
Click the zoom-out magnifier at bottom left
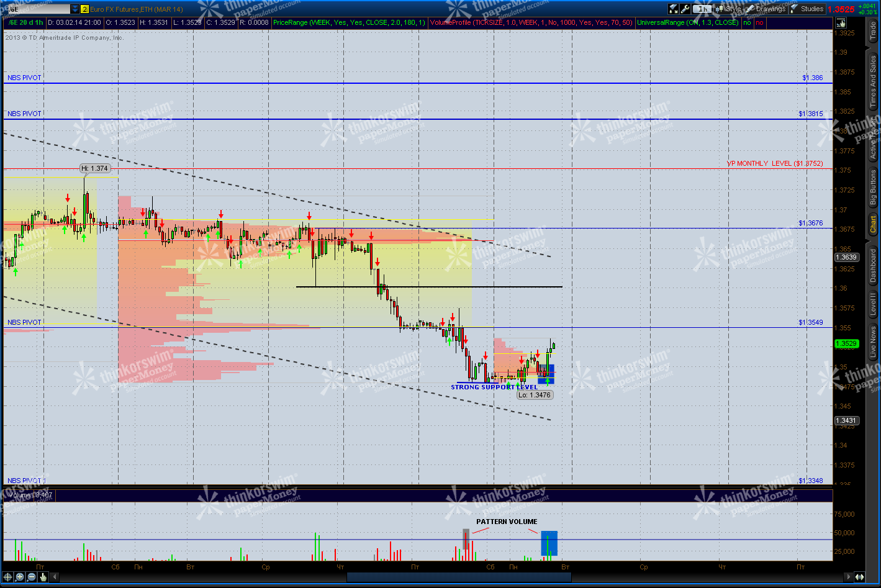point(30,578)
